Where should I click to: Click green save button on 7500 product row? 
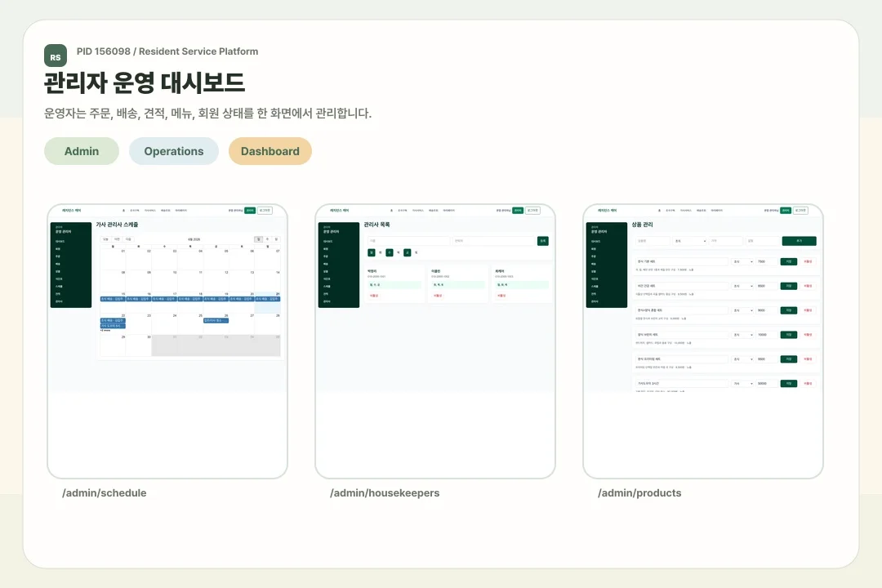789,261
